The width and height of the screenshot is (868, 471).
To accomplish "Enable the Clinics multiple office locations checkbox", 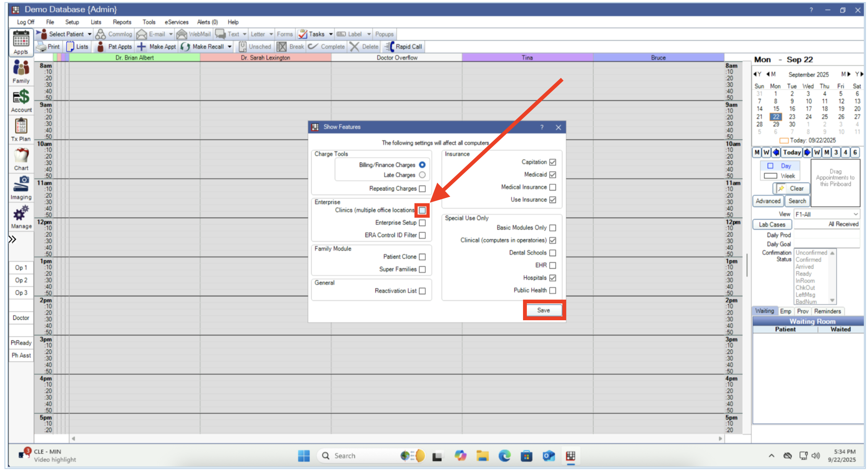I will pyautogui.click(x=422, y=210).
